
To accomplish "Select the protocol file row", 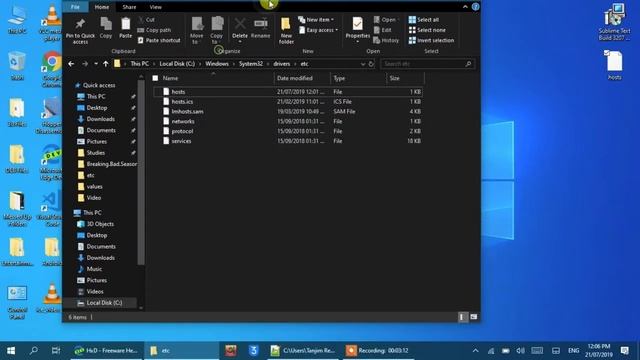I will click(288, 131).
